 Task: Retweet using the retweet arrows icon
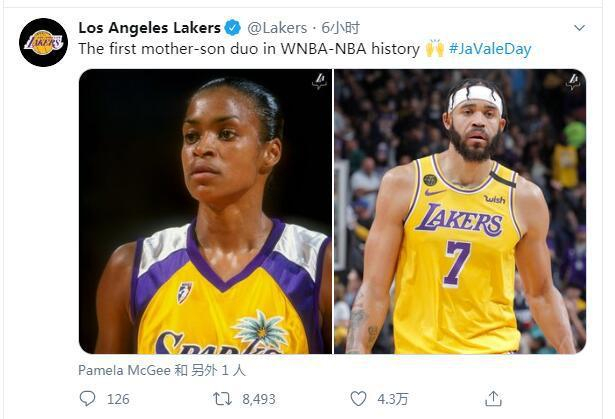[x=224, y=398]
